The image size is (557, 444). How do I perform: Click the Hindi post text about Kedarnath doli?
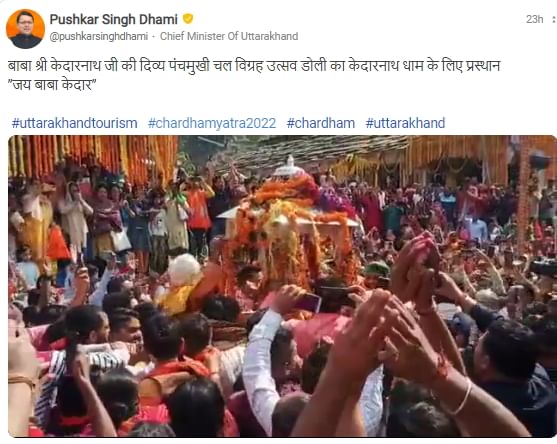pyautogui.click(x=254, y=66)
